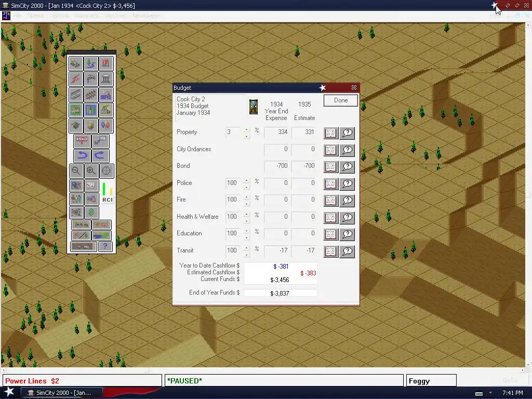
Task: Select the City Services badge tool
Action: tap(91, 126)
